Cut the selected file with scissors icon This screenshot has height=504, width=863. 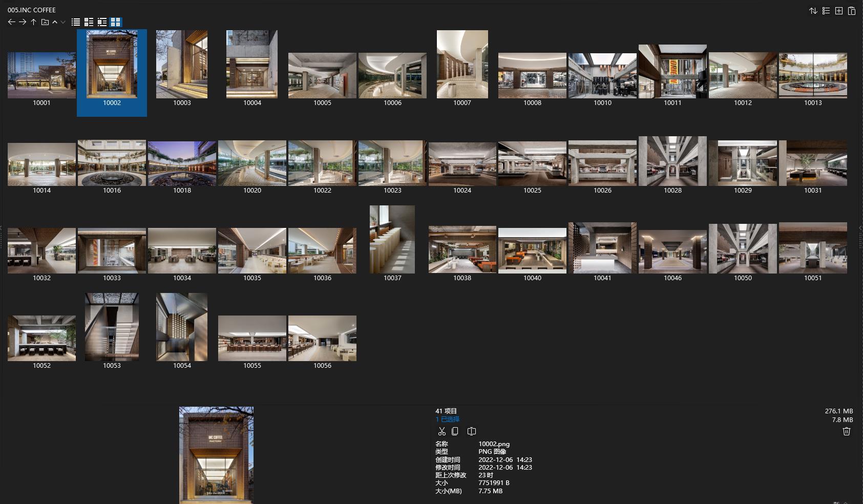441,431
